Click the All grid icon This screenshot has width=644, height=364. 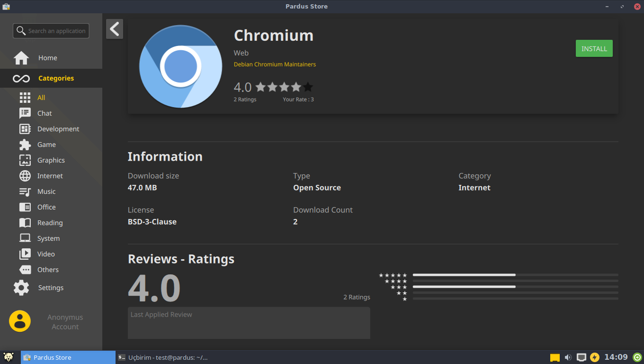[25, 98]
